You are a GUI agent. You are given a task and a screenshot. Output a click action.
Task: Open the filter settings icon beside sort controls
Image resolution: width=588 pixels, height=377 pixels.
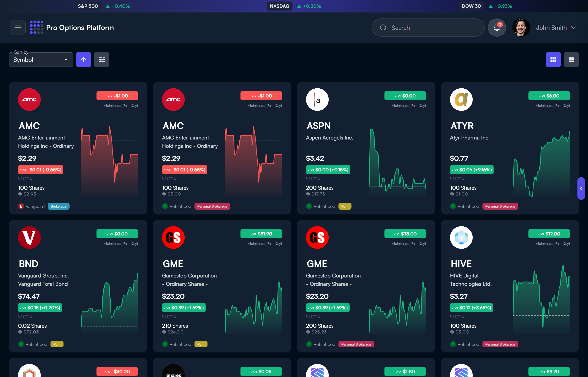(x=102, y=60)
